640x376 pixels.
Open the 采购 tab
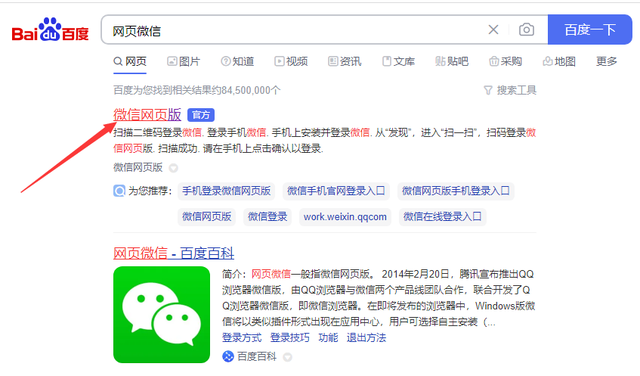click(506, 62)
